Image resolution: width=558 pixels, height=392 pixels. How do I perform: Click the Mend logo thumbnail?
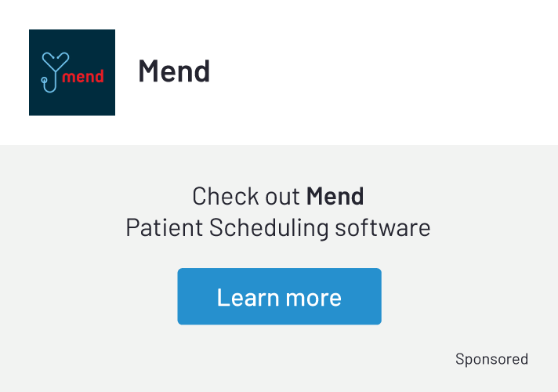72,72
